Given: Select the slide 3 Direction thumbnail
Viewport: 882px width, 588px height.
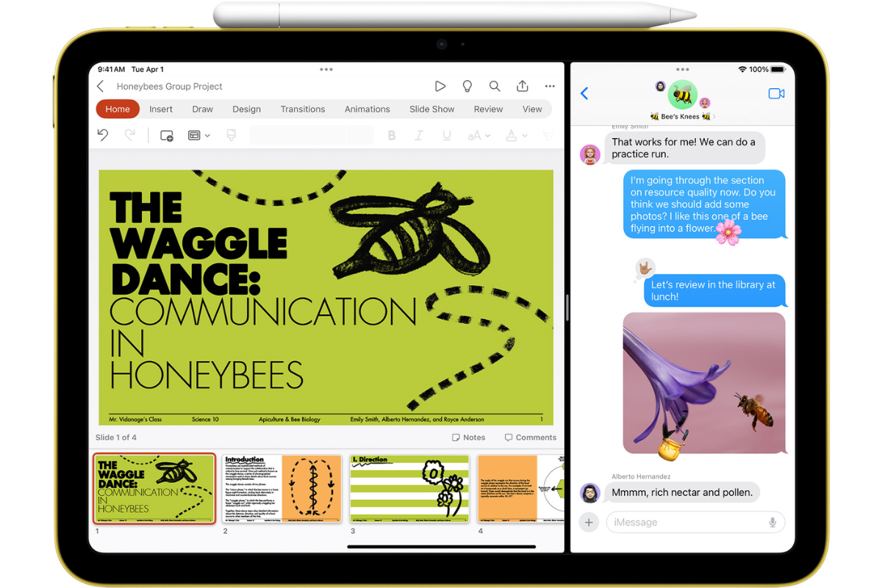Looking at the screenshot, I should [x=409, y=488].
